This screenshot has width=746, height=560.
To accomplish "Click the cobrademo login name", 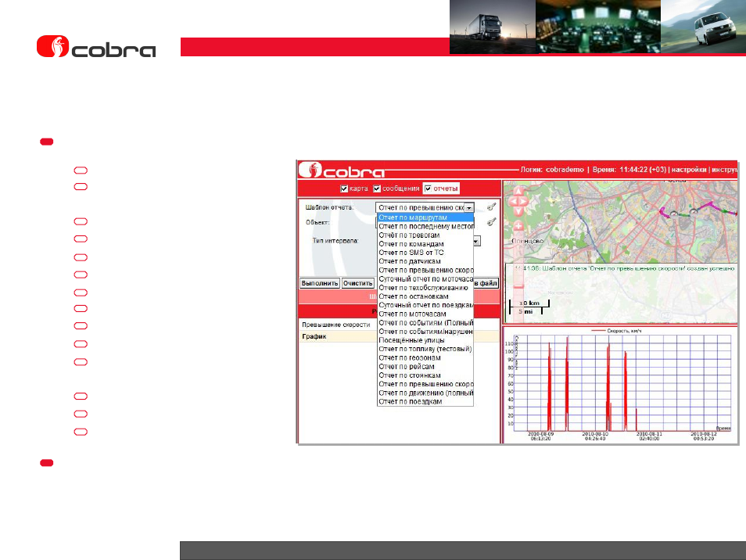I will [x=565, y=170].
